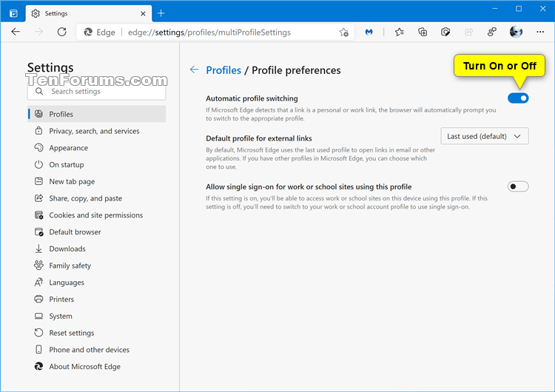Turn off Automatic profile switching toggle
This screenshot has height=392, width=555.
(x=518, y=98)
